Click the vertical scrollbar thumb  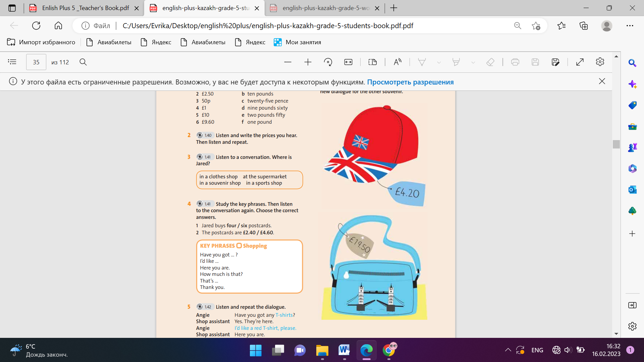click(616, 144)
